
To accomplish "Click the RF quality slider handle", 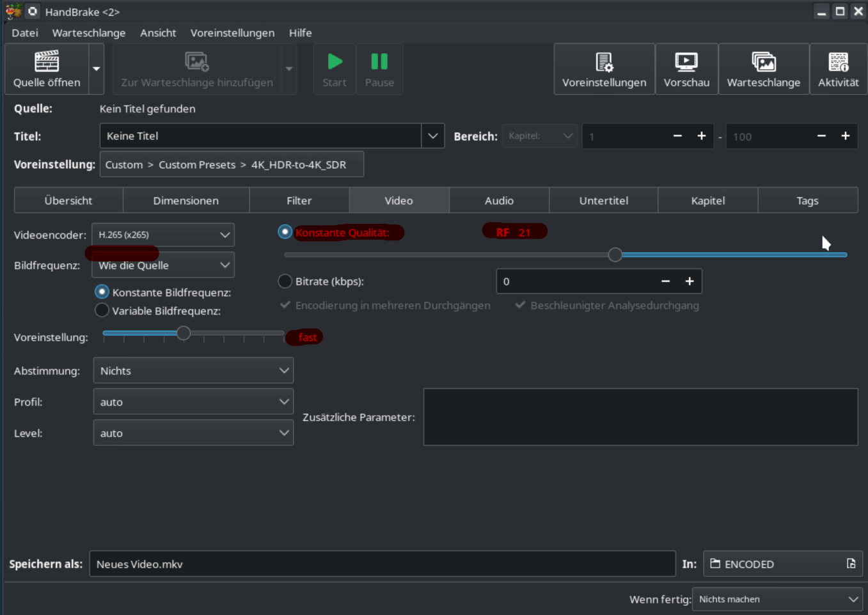I will [615, 254].
